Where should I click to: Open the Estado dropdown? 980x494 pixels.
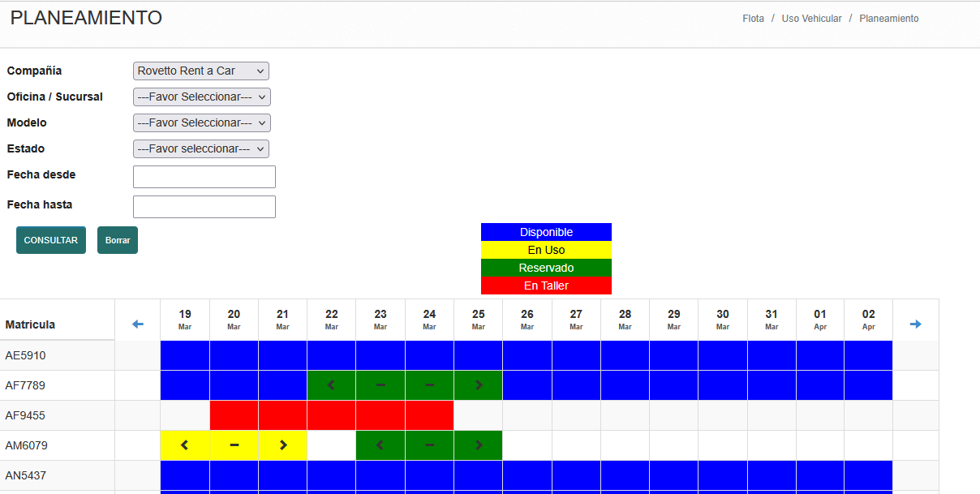click(x=201, y=149)
